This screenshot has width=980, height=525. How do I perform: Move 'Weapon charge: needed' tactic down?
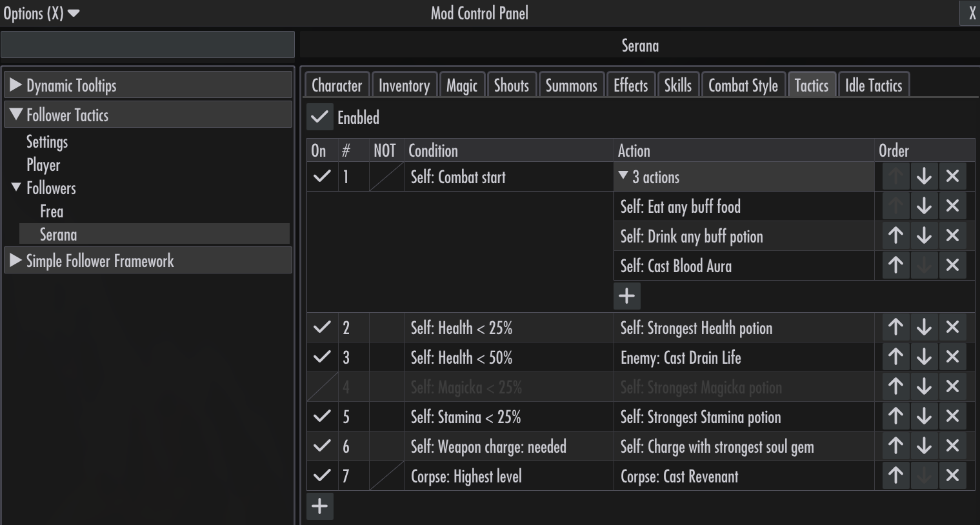pyautogui.click(x=924, y=446)
